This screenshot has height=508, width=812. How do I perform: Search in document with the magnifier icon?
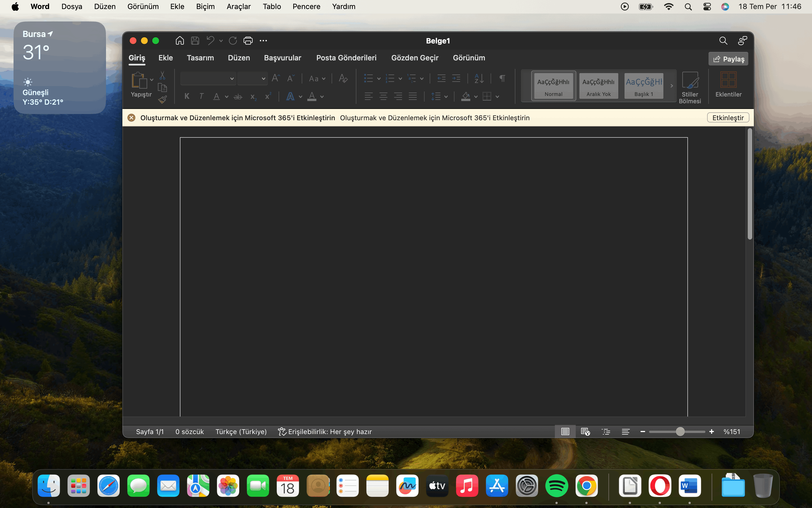723,41
